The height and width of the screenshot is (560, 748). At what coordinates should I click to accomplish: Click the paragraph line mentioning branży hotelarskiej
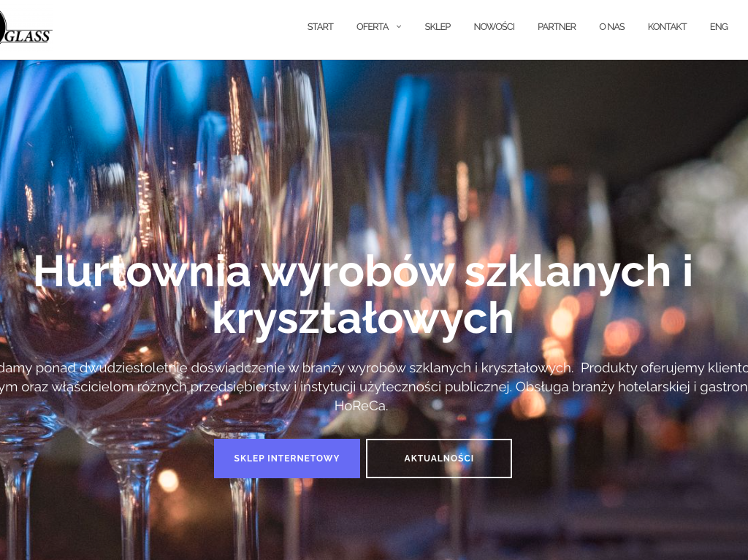click(374, 387)
